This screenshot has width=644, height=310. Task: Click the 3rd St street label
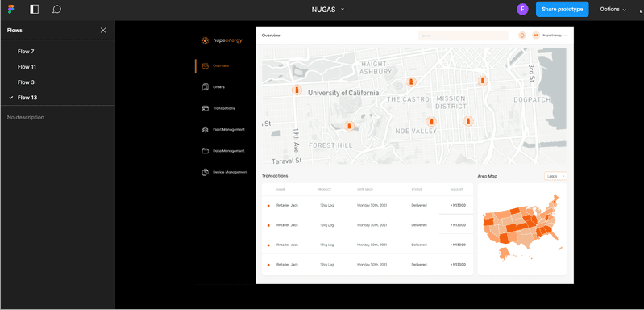532,73
